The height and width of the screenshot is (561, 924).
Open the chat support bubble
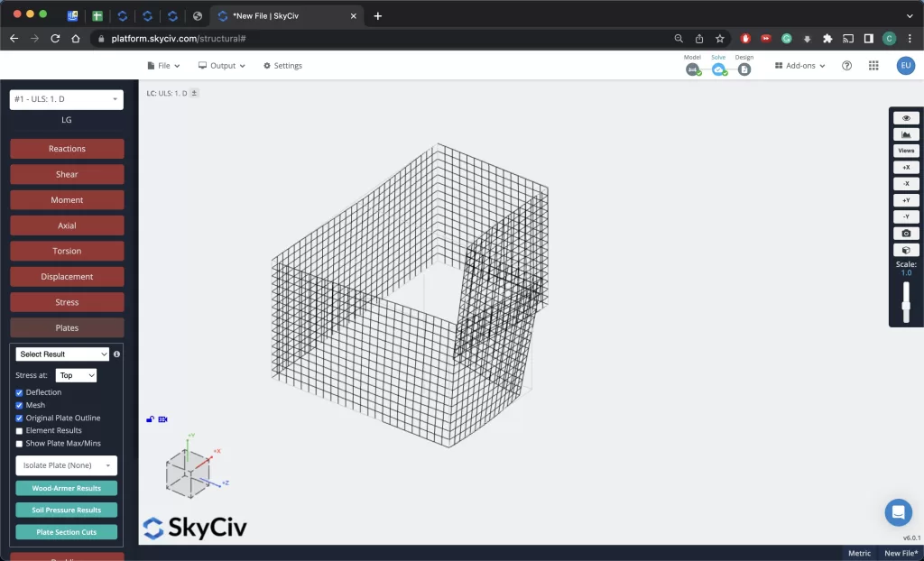point(898,512)
